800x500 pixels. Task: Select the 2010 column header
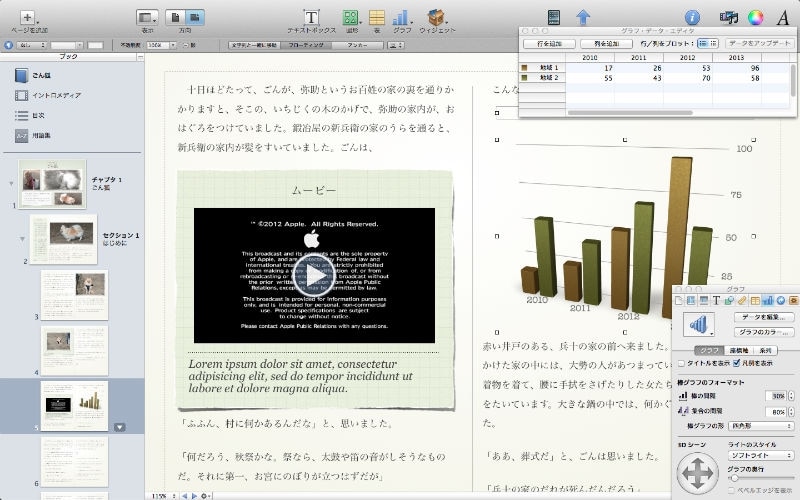[590, 57]
